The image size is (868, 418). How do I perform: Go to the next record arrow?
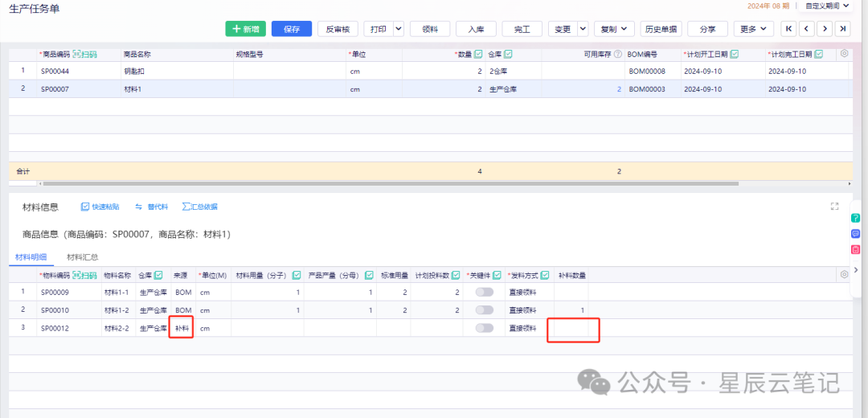point(825,29)
